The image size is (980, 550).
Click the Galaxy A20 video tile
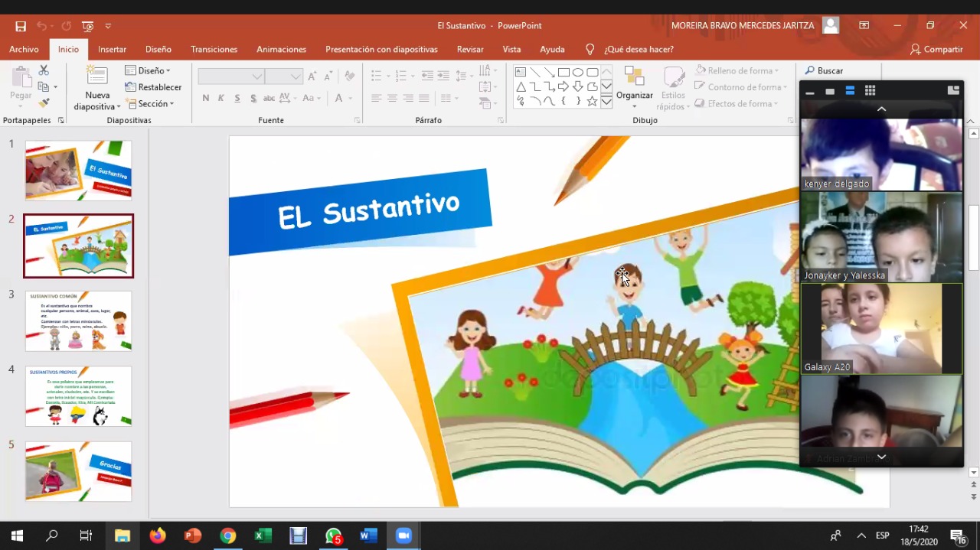(881, 329)
